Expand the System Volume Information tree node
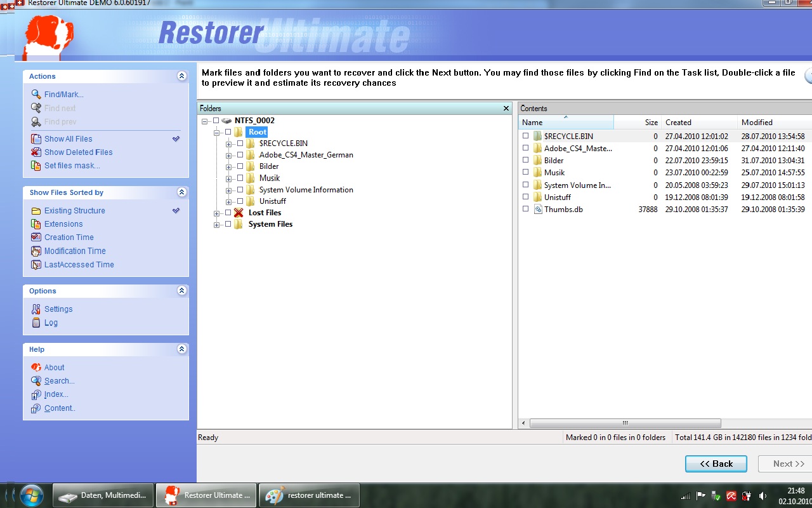The width and height of the screenshot is (812, 508). pyautogui.click(x=228, y=190)
